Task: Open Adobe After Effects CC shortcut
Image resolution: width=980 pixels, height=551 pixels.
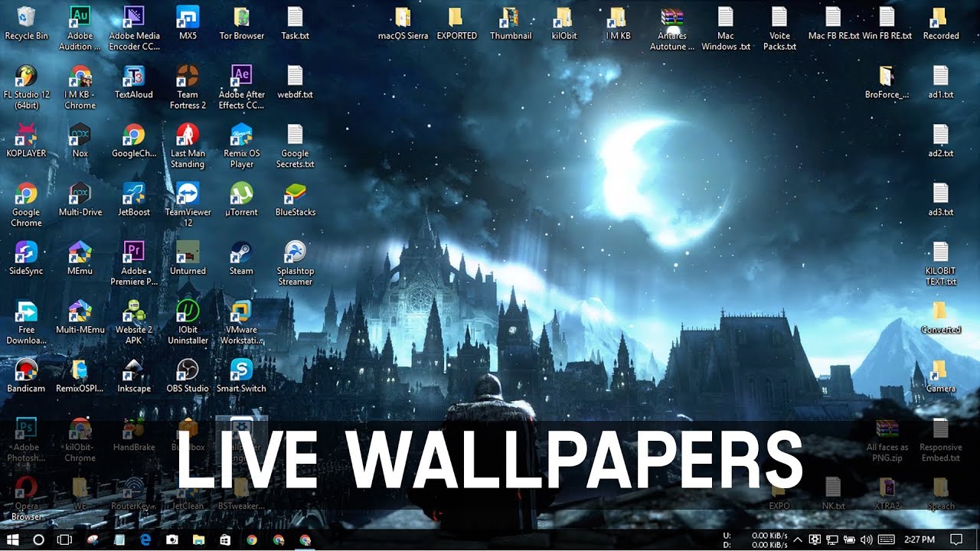Action: tap(241, 87)
